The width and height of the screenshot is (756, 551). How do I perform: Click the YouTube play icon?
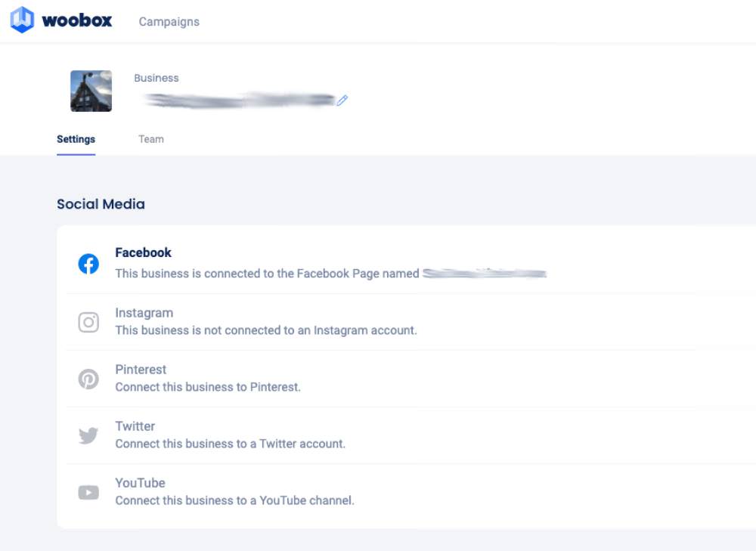pyautogui.click(x=88, y=492)
